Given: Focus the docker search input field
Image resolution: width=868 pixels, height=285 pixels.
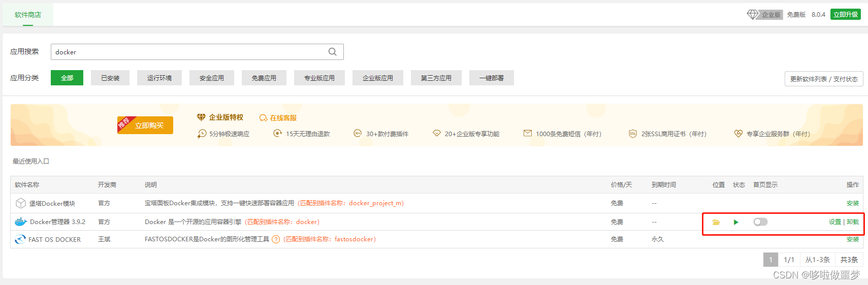Looking at the screenshot, I should click(197, 52).
